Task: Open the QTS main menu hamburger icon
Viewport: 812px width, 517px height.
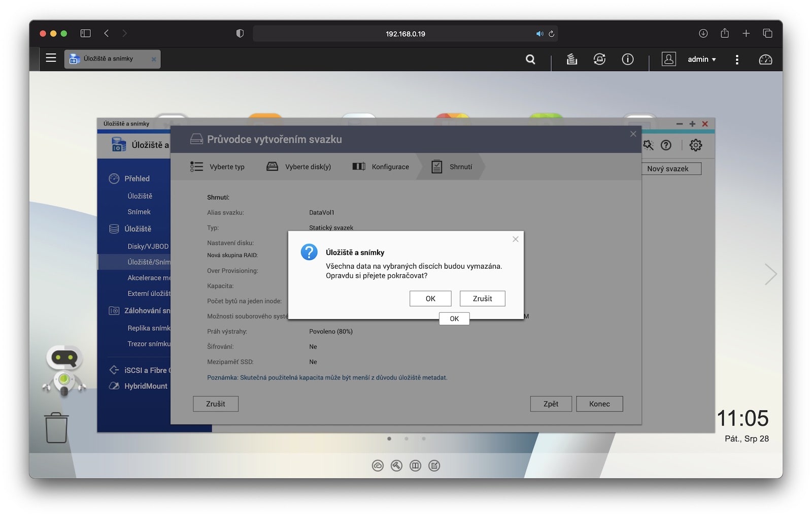Action: (51, 58)
